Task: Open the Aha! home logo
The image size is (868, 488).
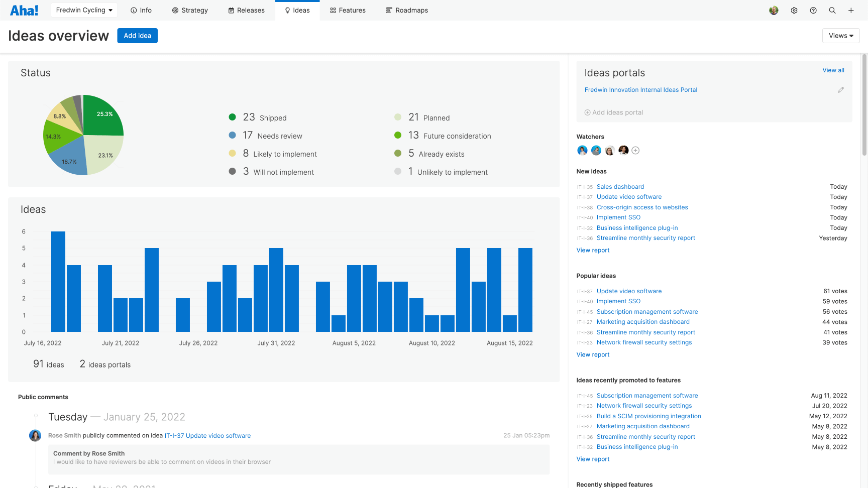Action: 24,10
